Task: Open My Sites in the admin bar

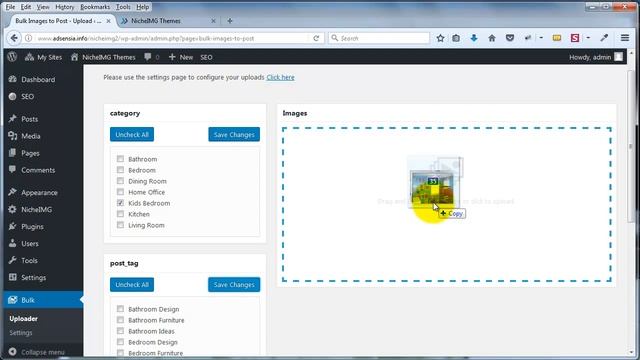Action: [x=43, y=57]
